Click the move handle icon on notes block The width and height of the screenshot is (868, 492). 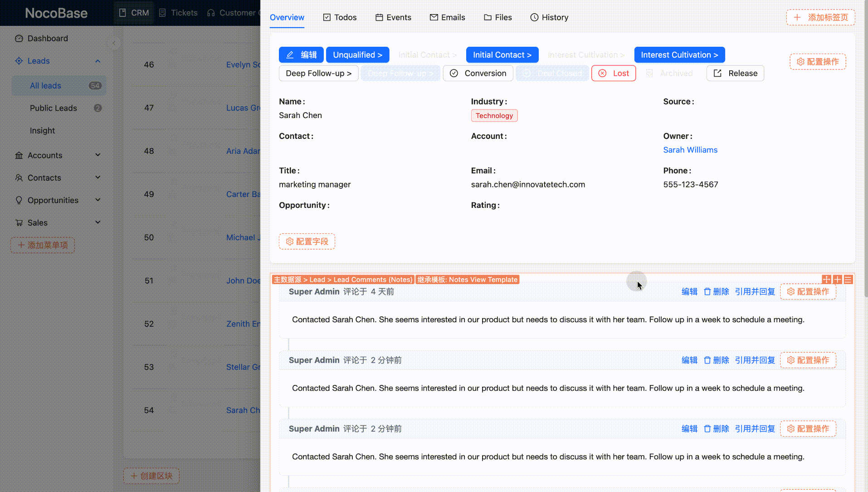[826, 279]
